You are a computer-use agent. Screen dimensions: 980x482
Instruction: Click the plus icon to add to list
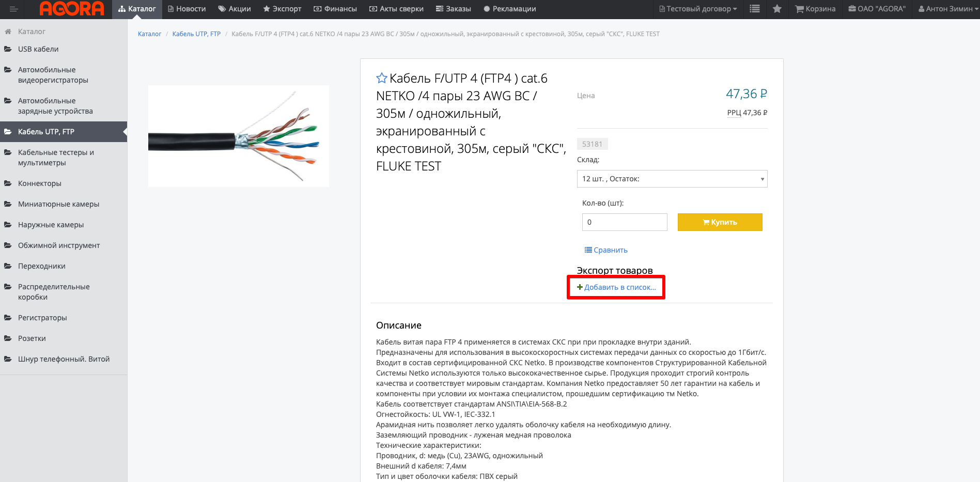pyautogui.click(x=580, y=287)
